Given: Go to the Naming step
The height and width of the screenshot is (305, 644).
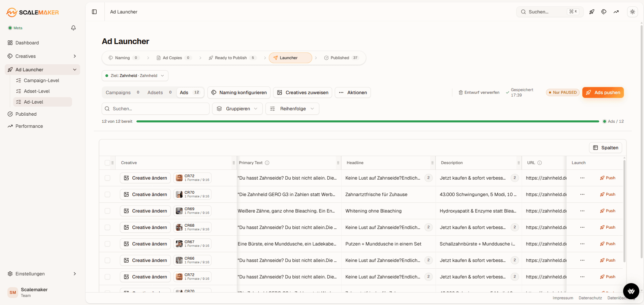Looking at the screenshot, I should [124, 58].
